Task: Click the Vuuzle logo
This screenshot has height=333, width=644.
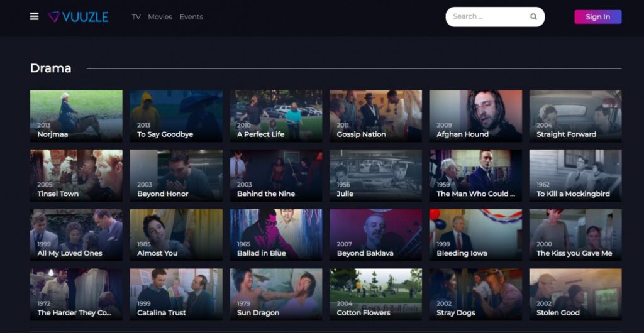Action: click(78, 17)
